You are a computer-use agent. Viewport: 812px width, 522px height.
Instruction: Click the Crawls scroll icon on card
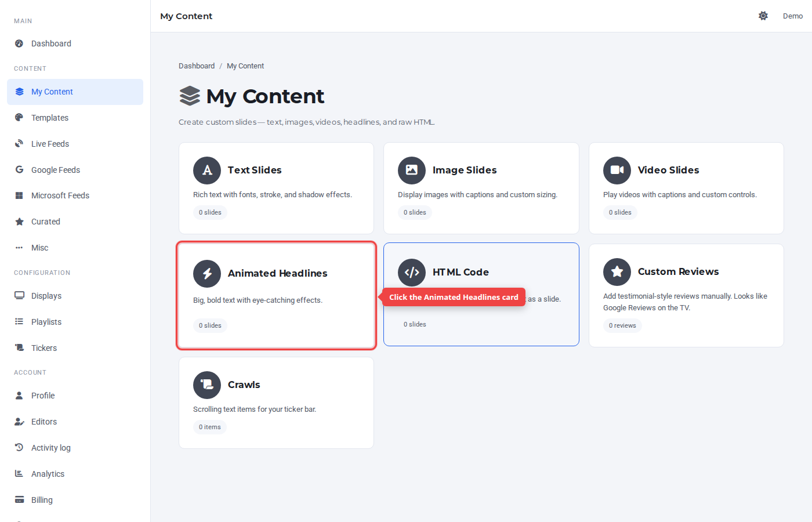point(207,385)
